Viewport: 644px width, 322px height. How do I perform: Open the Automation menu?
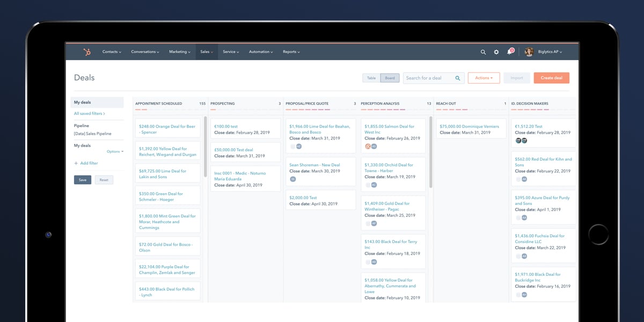coord(261,52)
